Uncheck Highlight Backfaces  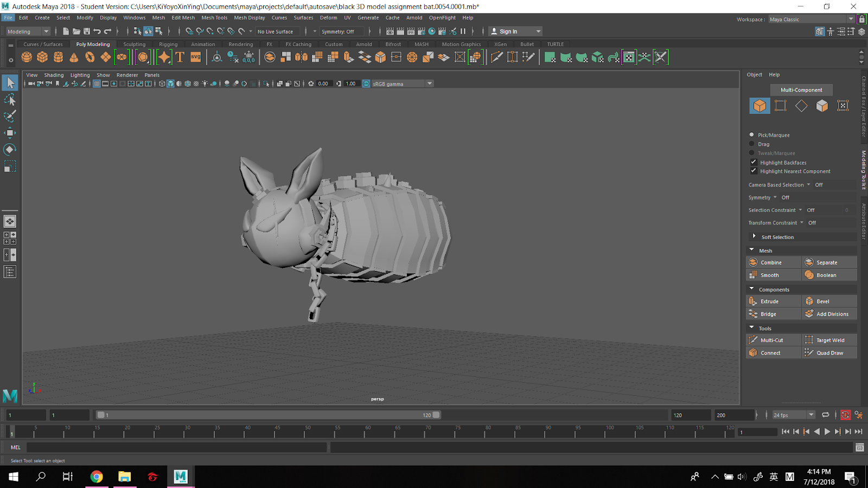coord(754,162)
